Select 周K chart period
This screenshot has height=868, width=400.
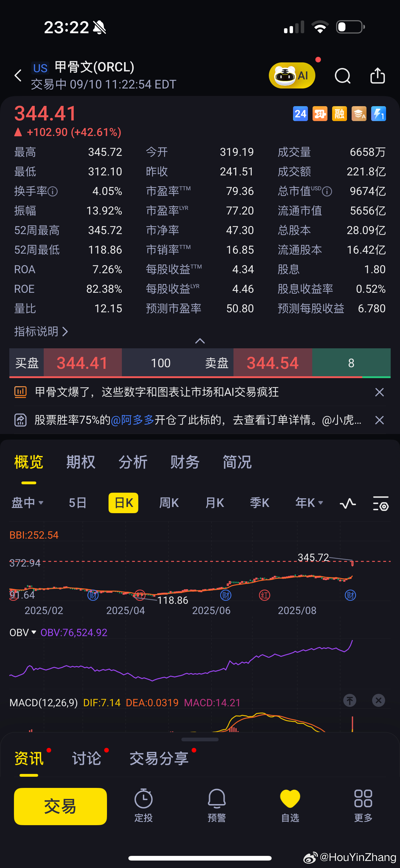[x=169, y=503]
